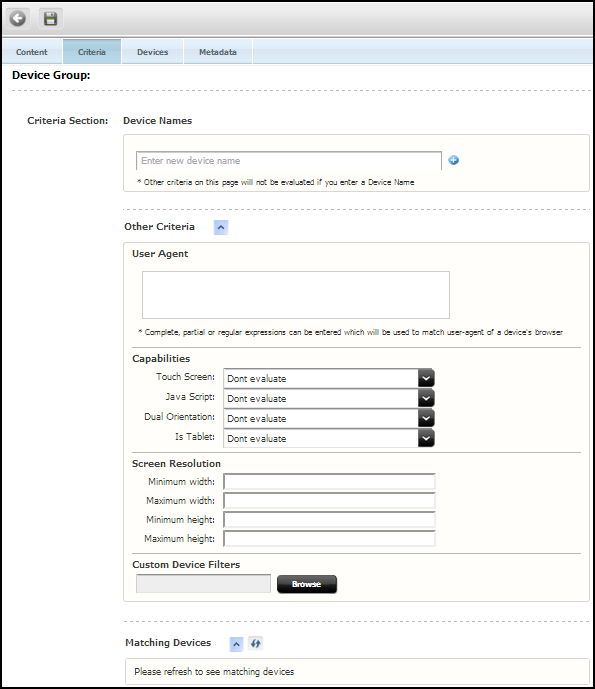The image size is (595, 689).
Task: Click the Browse button
Action: click(x=307, y=584)
